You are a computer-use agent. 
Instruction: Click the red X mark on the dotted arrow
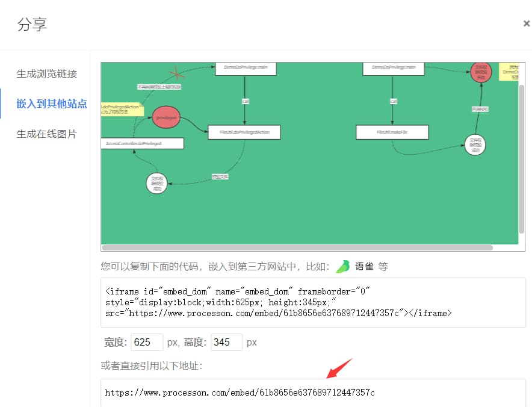(x=176, y=74)
